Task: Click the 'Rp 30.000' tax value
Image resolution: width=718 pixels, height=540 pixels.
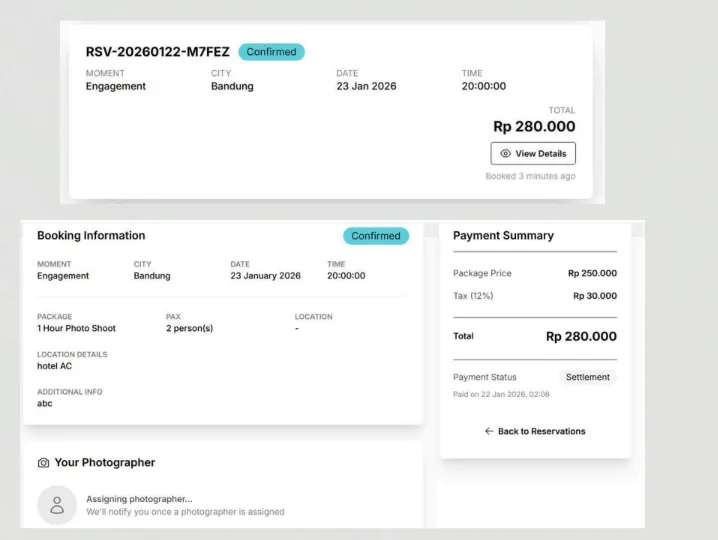Action: pyautogui.click(x=595, y=296)
